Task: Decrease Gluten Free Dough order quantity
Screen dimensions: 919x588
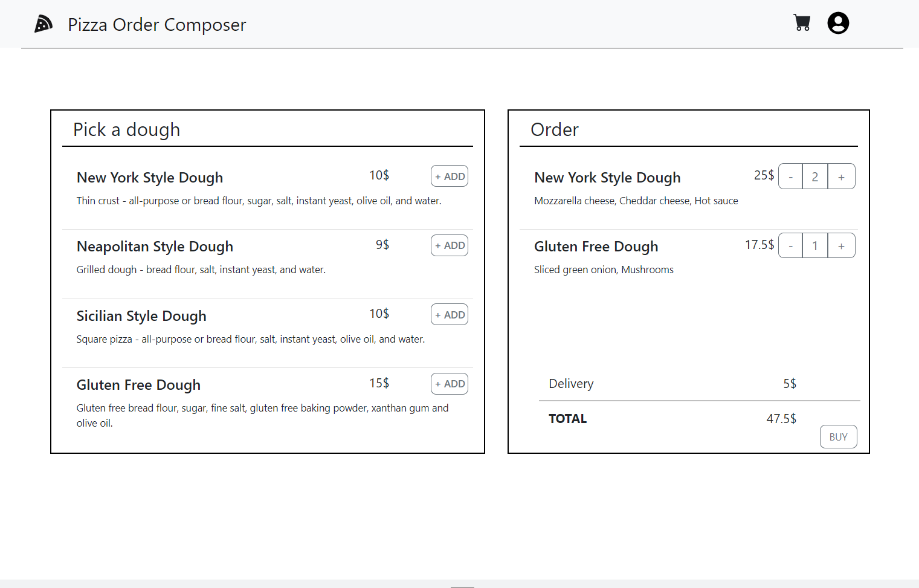Action: tap(790, 245)
